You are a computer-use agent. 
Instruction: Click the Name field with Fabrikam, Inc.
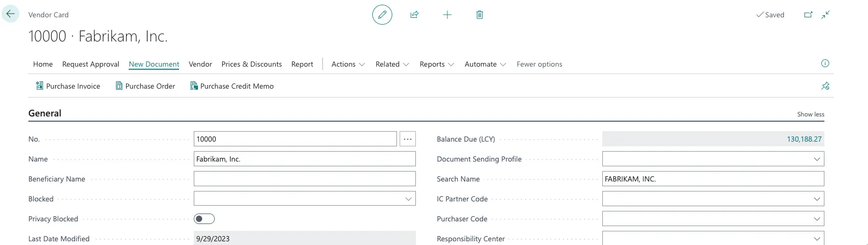click(x=305, y=159)
